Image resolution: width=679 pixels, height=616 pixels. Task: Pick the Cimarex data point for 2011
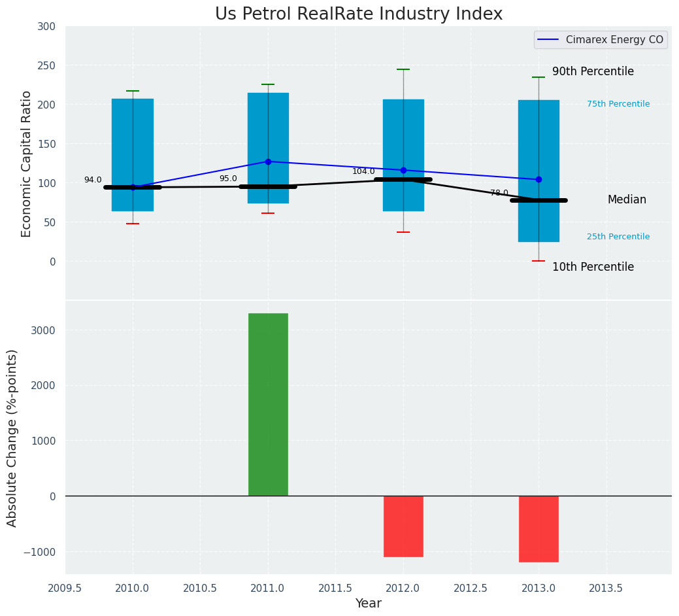click(268, 162)
